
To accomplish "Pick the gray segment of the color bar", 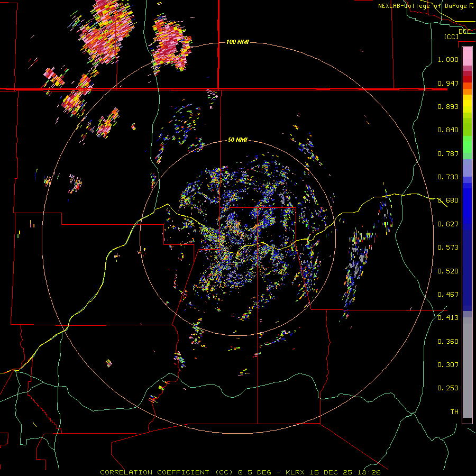I will [x=467, y=368].
